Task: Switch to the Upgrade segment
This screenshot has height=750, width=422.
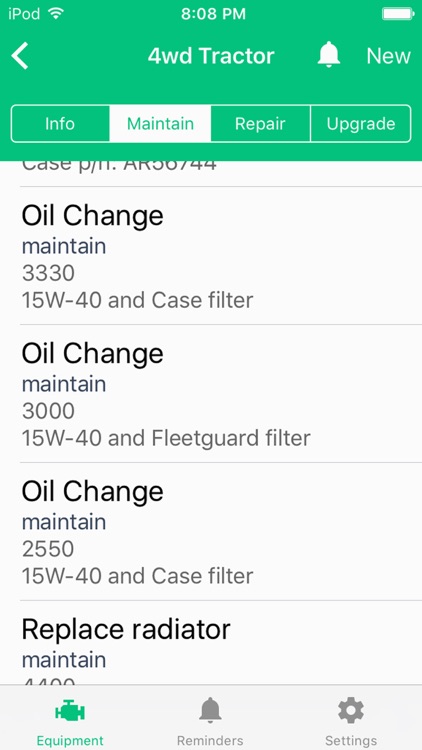Action: coord(361,124)
